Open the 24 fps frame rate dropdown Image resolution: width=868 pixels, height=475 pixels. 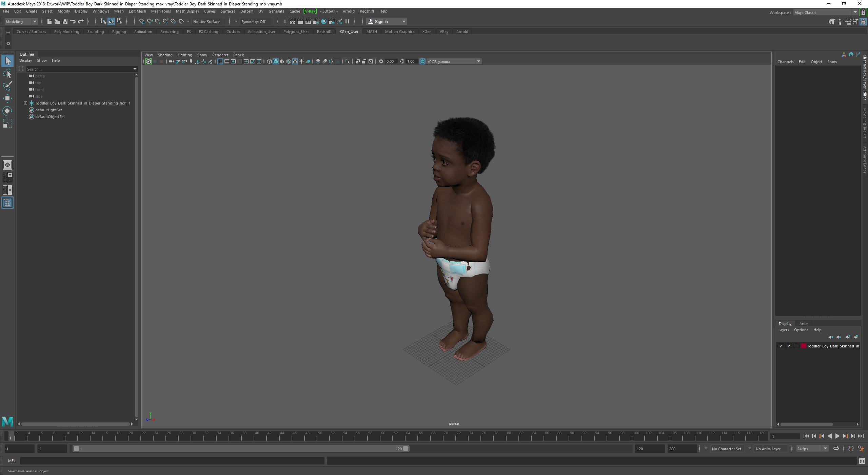[812, 449]
